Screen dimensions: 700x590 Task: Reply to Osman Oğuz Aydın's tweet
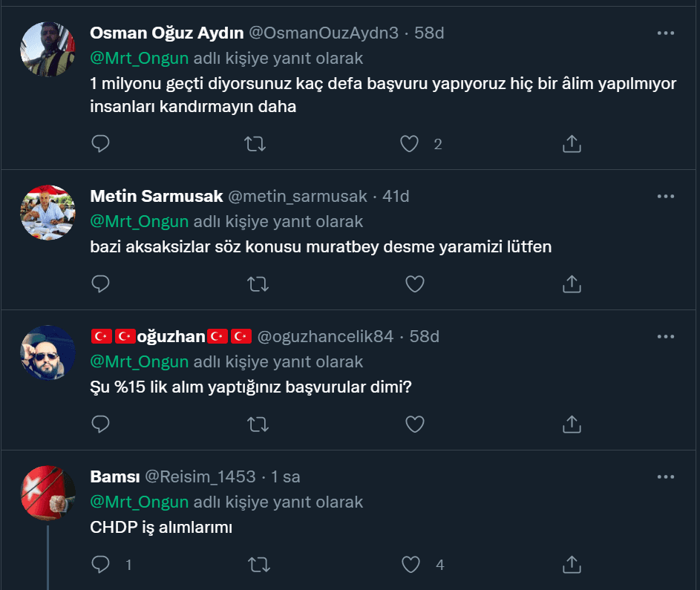[x=100, y=144]
